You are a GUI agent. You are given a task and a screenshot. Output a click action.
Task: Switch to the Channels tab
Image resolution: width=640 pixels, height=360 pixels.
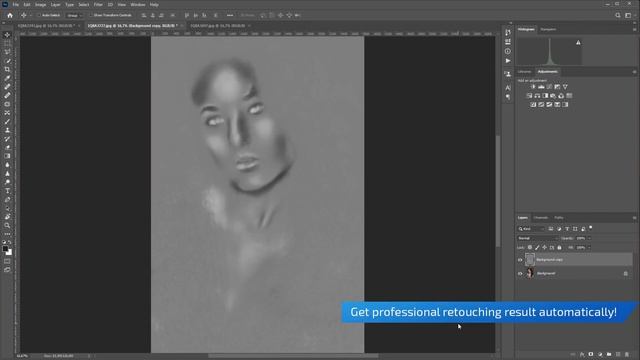pyautogui.click(x=541, y=218)
